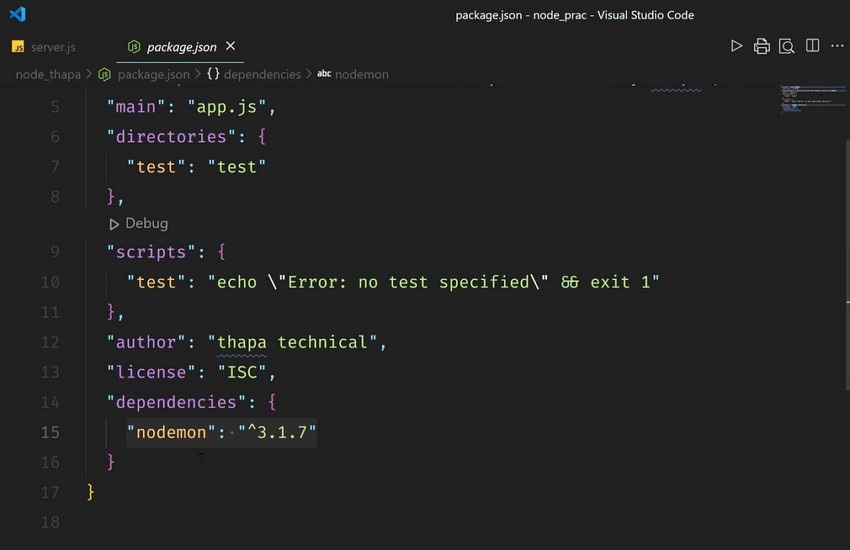Click the "license" key text
850x550 pixels.
(x=151, y=372)
